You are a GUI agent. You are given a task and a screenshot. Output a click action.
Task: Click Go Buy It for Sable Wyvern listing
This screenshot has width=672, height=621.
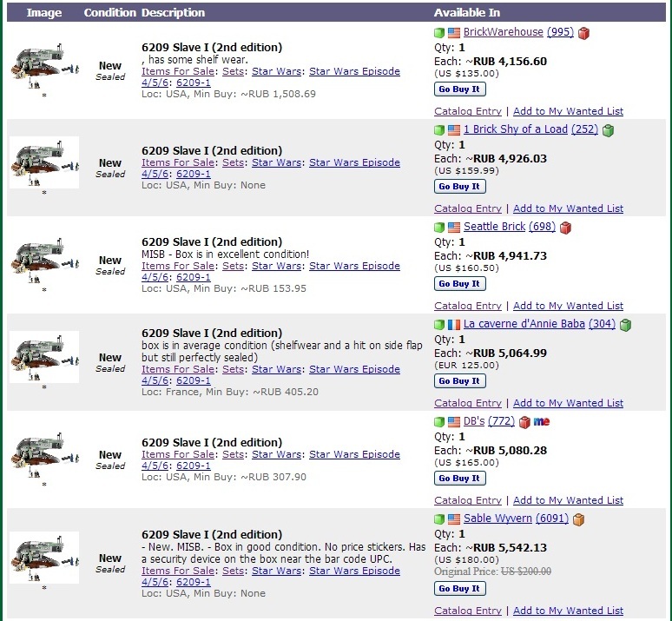click(x=460, y=589)
